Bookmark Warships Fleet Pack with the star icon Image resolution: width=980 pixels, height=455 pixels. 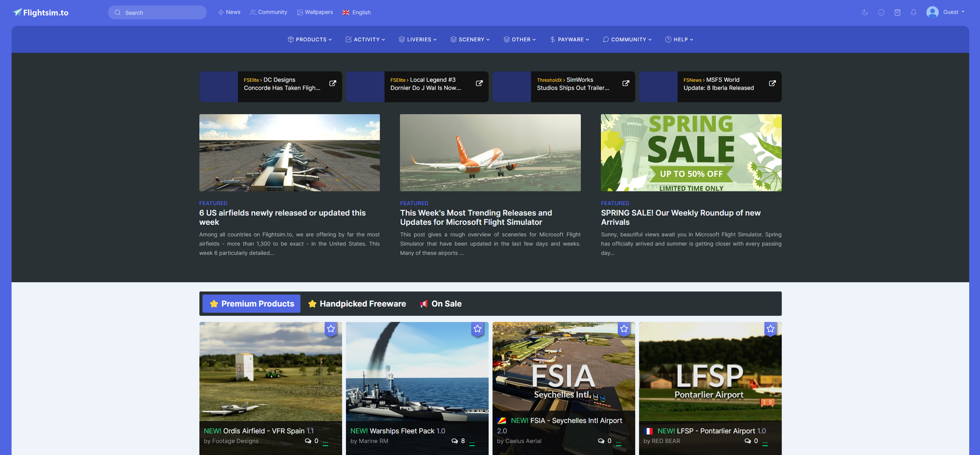point(478,329)
